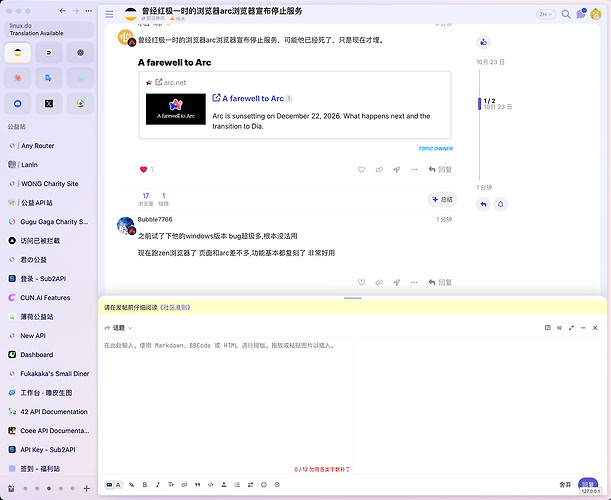Open the user avatar menu

(x=596, y=14)
